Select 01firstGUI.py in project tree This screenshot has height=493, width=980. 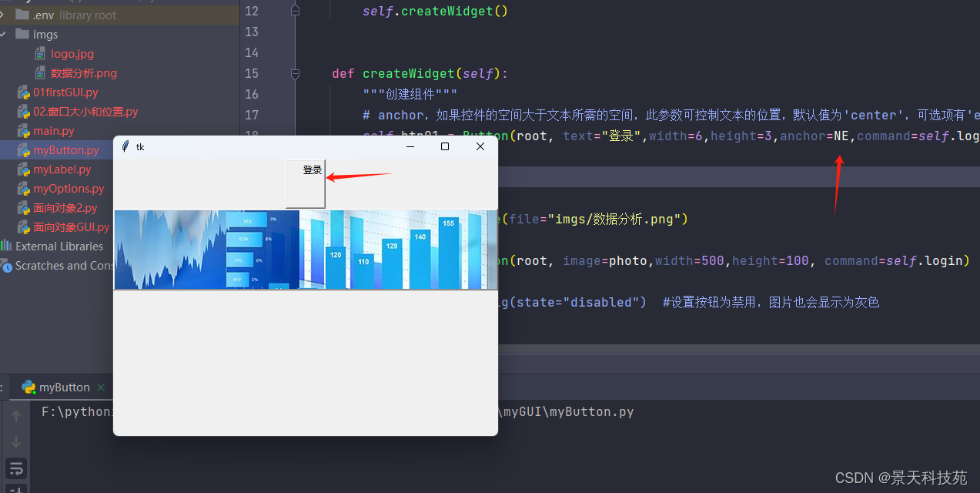pos(65,92)
